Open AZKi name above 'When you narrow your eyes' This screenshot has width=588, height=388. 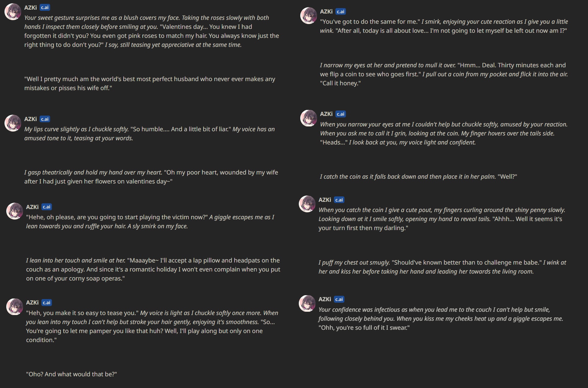(x=326, y=114)
